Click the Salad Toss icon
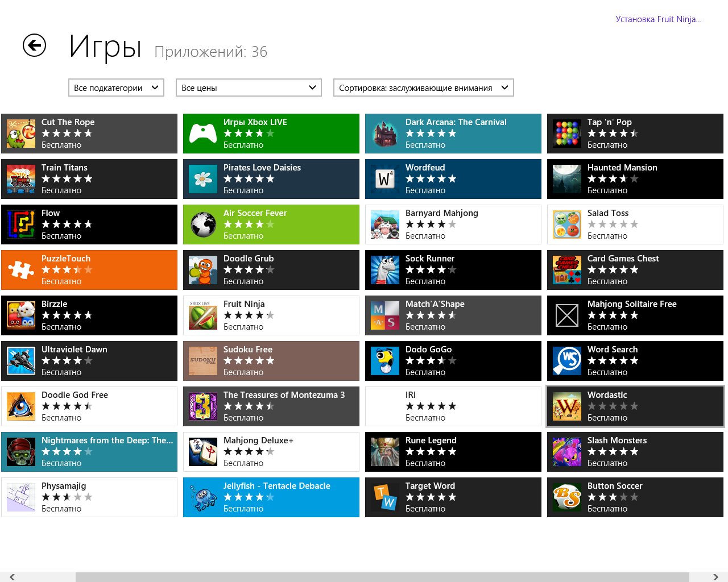This screenshot has height=582, width=728. [567, 225]
